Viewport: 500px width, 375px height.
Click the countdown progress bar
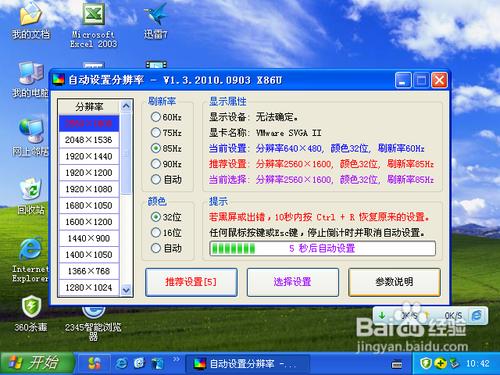[322, 248]
